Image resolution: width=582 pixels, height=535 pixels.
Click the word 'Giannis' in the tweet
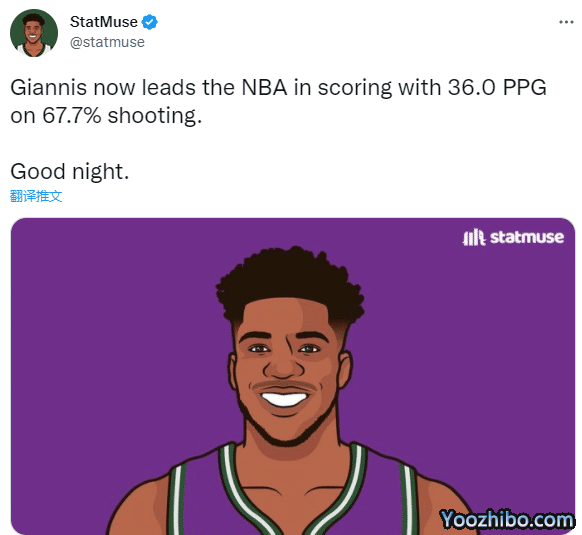(x=49, y=88)
